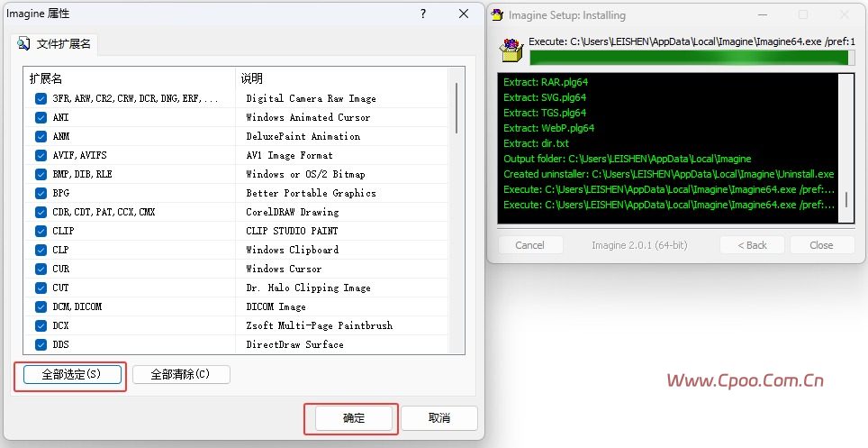
Task: Click the < Back button in Imagine Setup
Action: point(752,245)
